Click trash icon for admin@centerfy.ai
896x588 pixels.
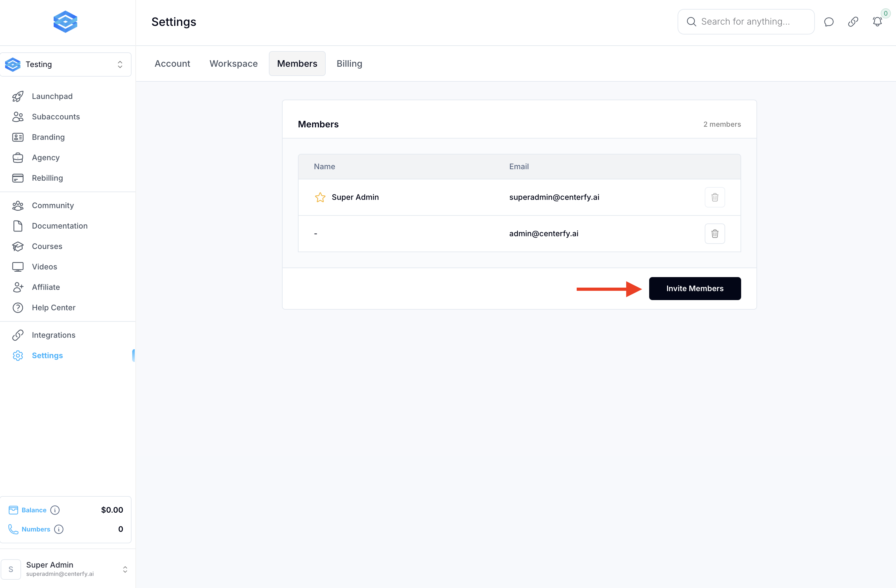point(715,234)
